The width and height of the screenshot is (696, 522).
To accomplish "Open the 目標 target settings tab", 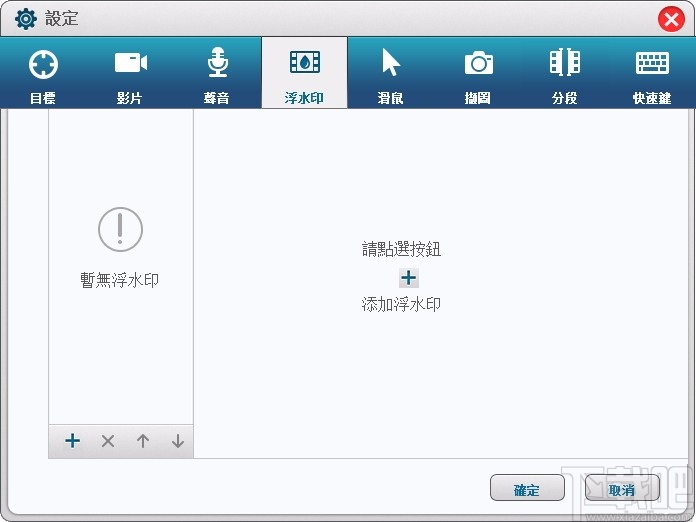I will 44,73.
